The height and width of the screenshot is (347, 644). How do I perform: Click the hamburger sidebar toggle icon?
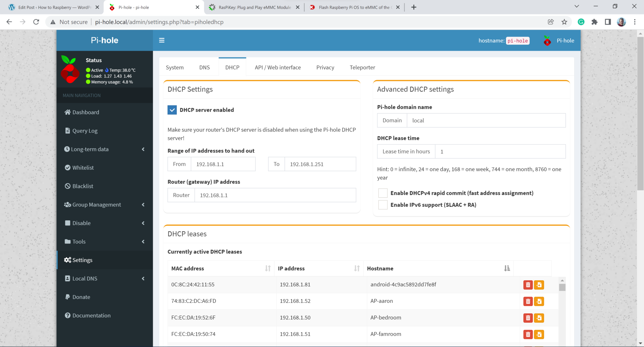click(x=162, y=40)
